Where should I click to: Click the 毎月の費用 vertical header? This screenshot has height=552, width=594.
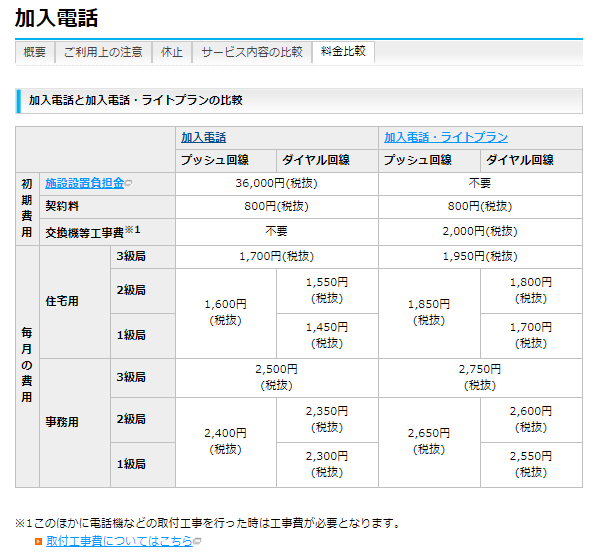(x=27, y=365)
